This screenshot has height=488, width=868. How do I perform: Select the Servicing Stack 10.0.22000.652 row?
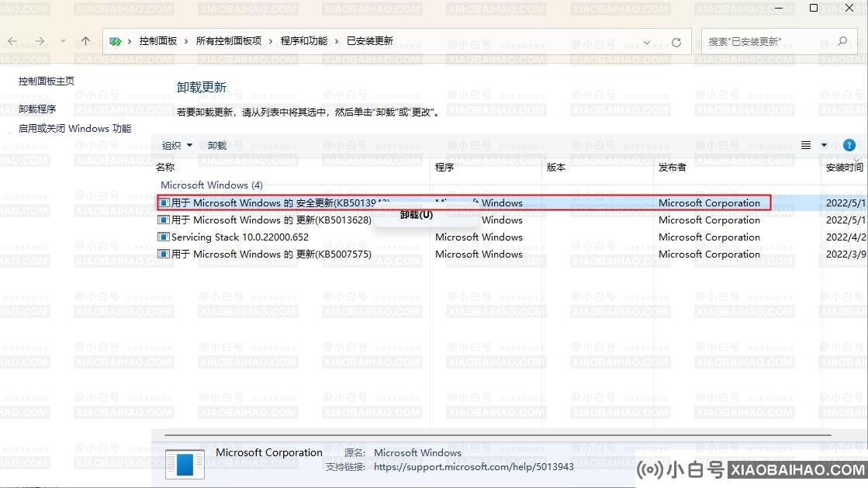click(512, 237)
